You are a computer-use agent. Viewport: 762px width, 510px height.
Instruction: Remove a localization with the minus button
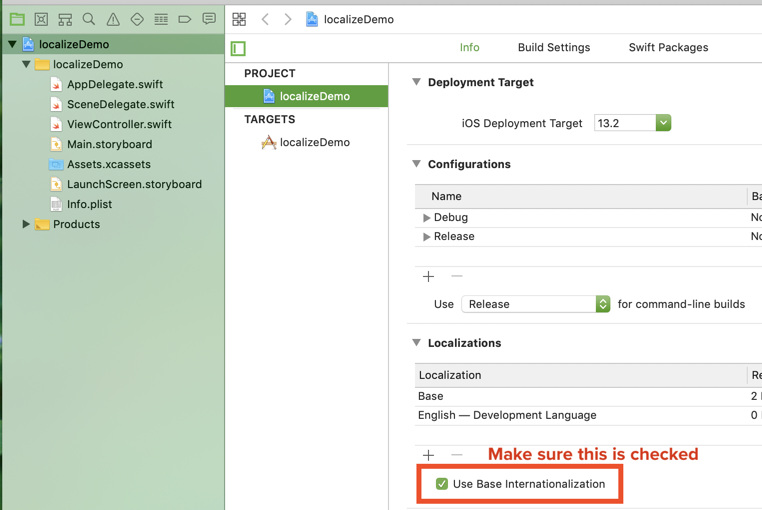point(457,455)
